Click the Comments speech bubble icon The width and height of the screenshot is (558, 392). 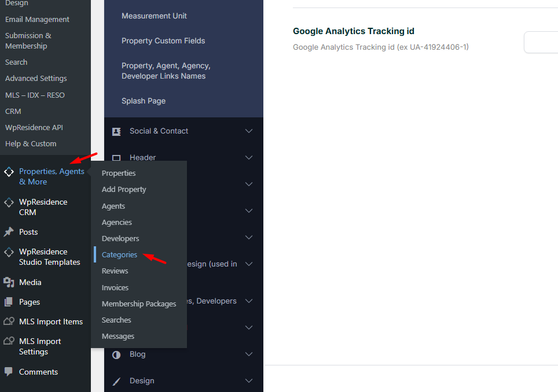[9, 372]
